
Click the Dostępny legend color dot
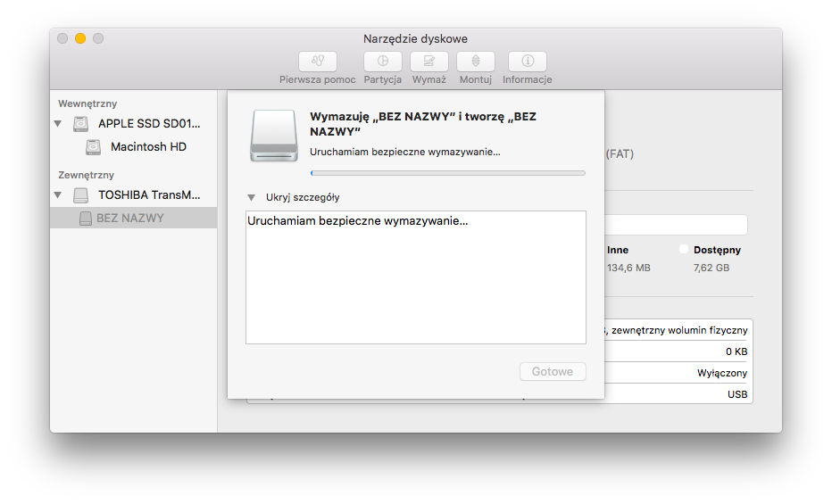(x=685, y=250)
